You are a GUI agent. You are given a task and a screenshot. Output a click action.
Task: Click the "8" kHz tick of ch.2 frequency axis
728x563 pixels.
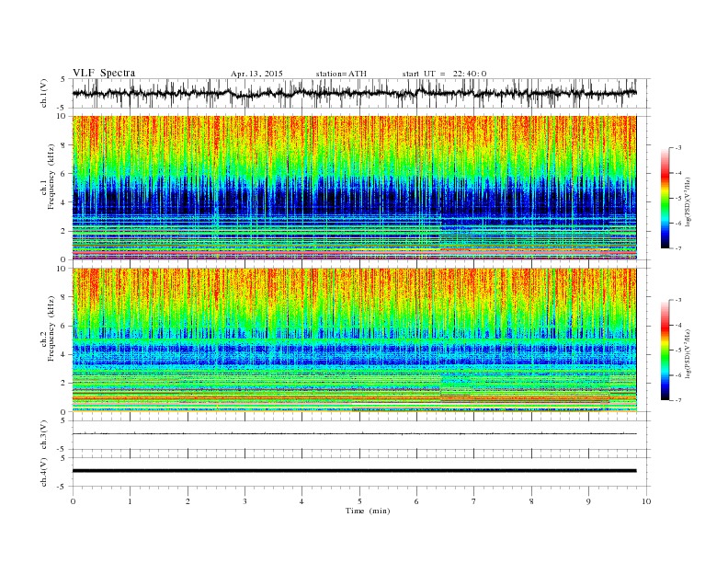(x=64, y=297)
